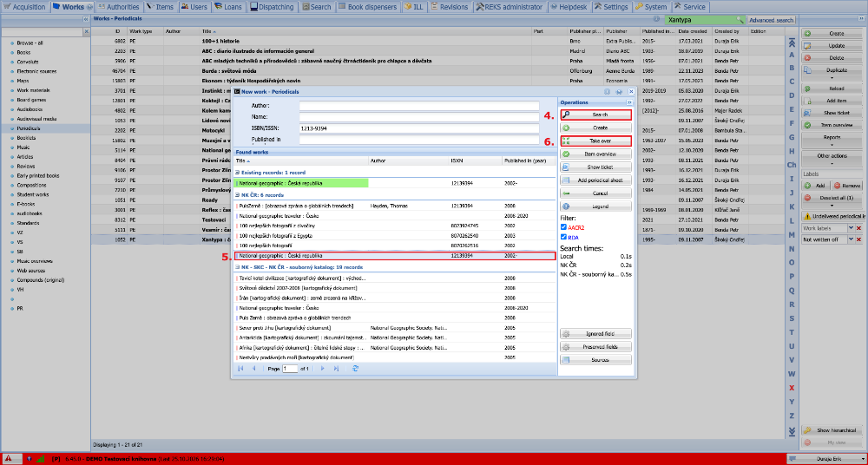Click the red warning triangle in the status bar
Image resolution: width=868 pixels, height=465 pixels.
(10, 459)
